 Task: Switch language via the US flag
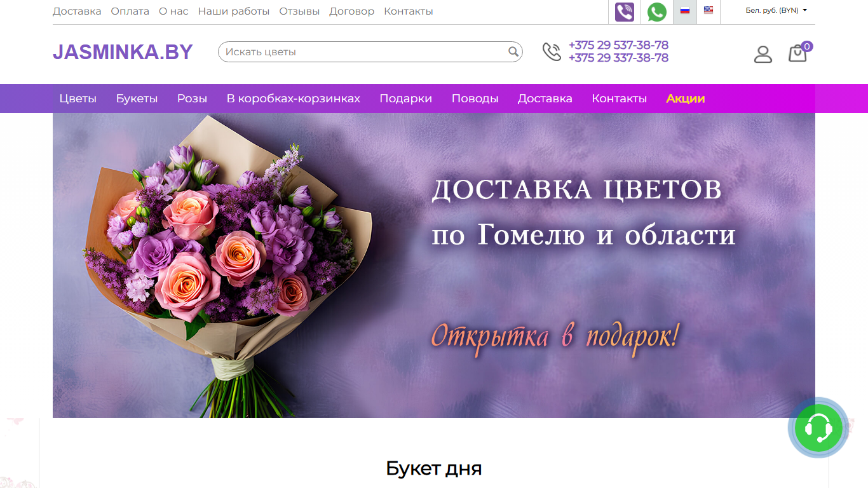pyautogui.click(x=709, y=10)
